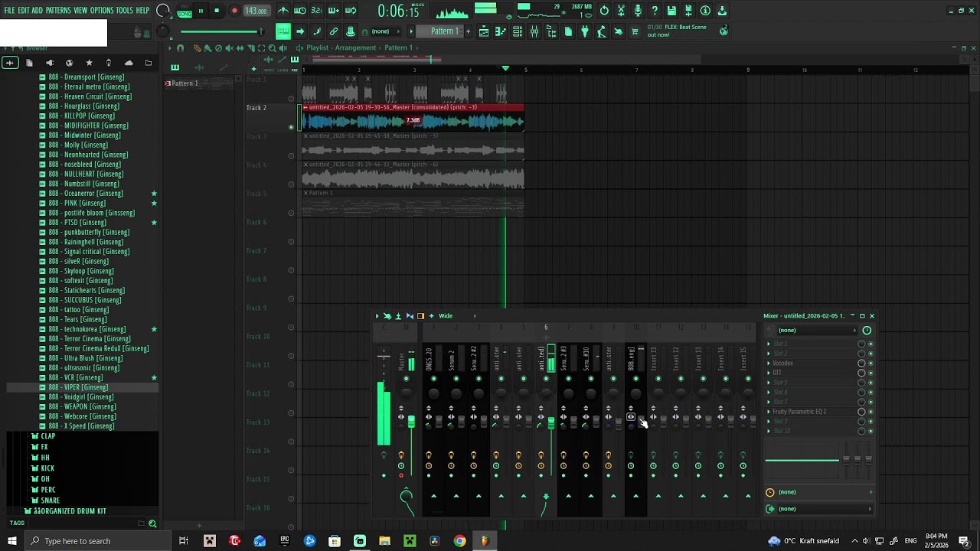This screenshot has width=980, height=551.
Task: Open the OPTIONS menu
Action: click(x=102, y=11)
